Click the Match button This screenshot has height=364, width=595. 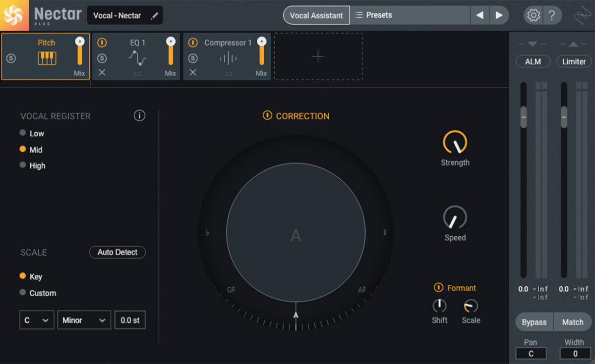[x=573, y=322]
